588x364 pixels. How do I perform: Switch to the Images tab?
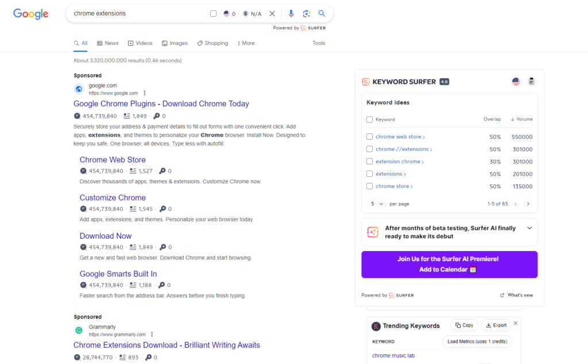pyautogui.click(x=175, y=43)
